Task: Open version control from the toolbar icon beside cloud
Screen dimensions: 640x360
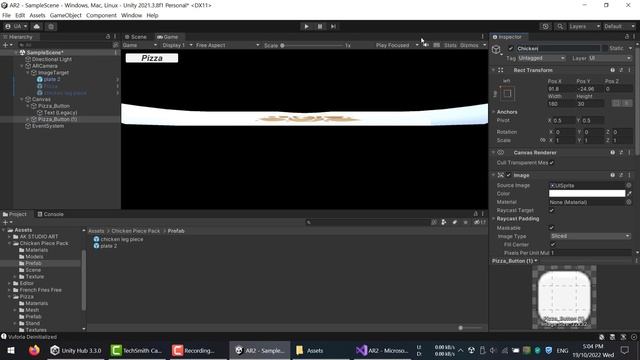Action: tap(51, 27)
